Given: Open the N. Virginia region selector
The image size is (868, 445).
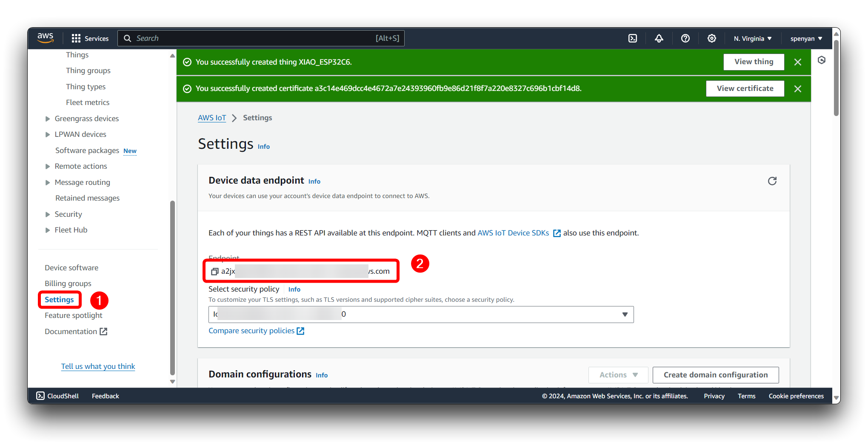Looking at the screenshot, I should tap(752, 38).
